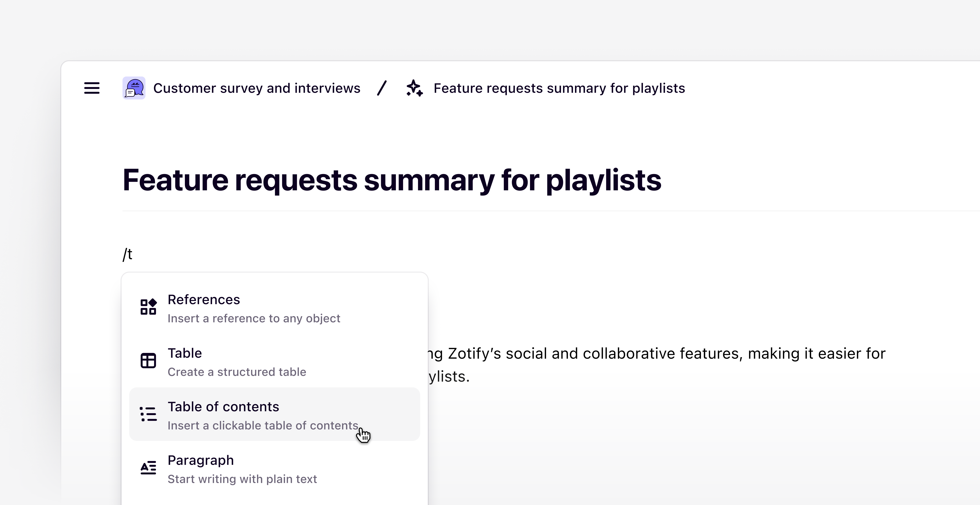The width and height of the screenshot is (980, 505).
Task: Select the References menu option
Action: click(204, 300)
